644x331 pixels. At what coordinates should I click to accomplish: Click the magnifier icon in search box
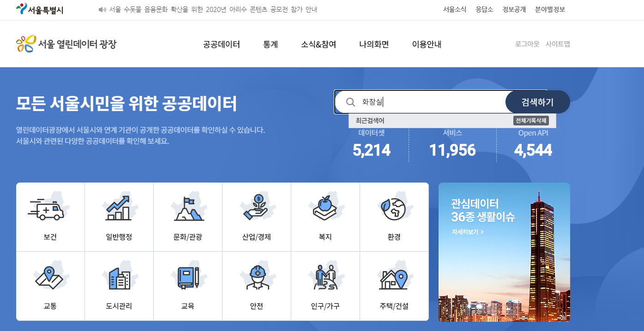click(x=350, y=102)
